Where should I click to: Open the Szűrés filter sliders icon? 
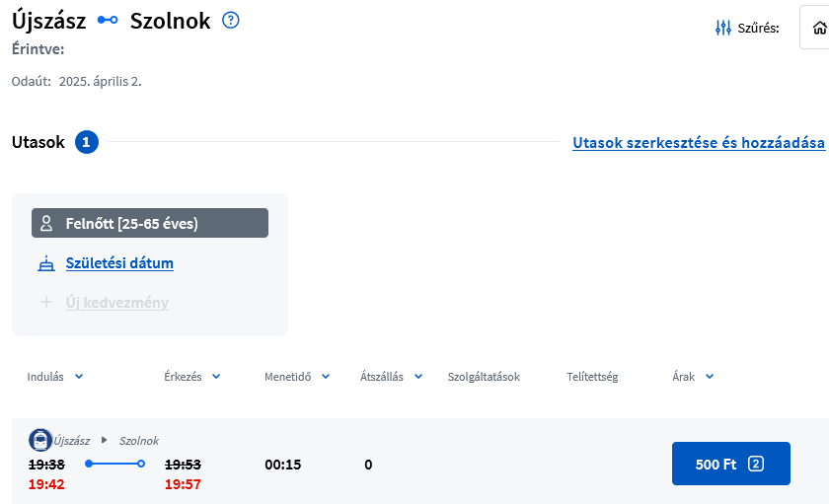(723, 28)
